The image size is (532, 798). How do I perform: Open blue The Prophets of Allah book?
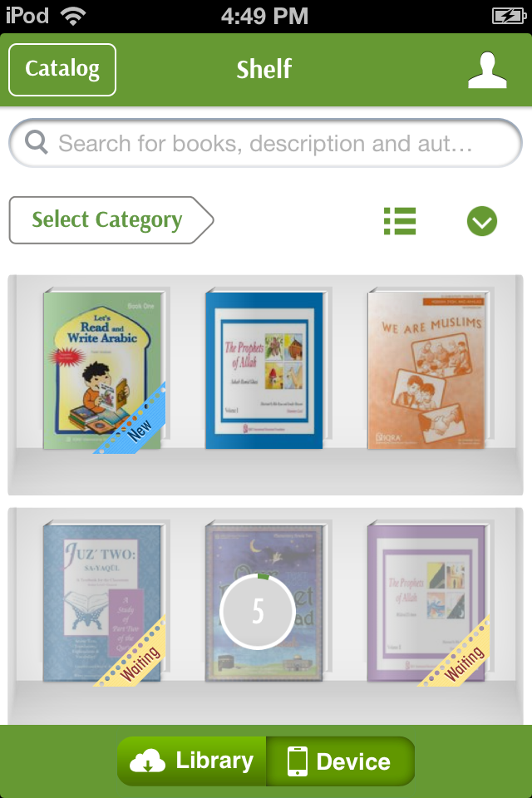265,370
